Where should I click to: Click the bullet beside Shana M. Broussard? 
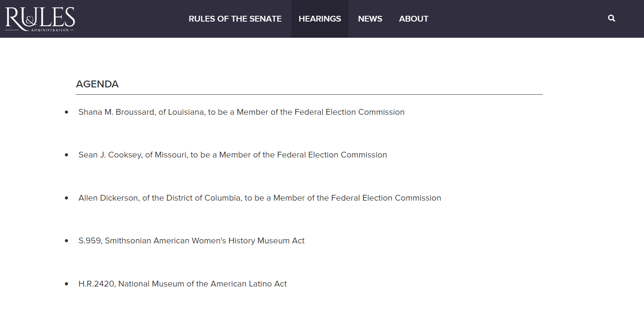coord(67,112)
